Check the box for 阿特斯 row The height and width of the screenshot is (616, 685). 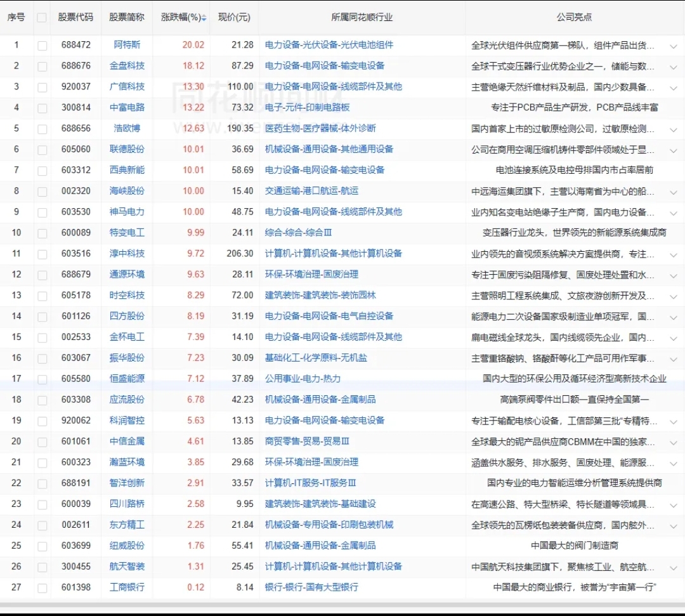pos(42,45)
